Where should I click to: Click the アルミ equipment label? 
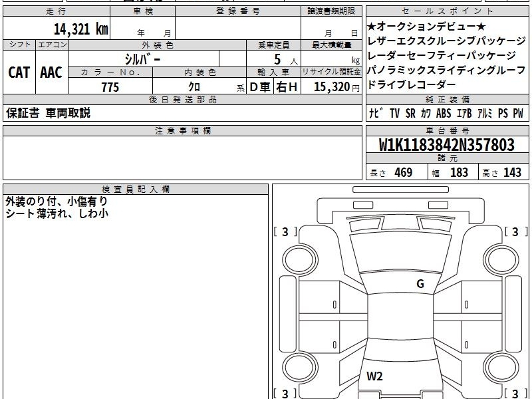tap(485, 113)
